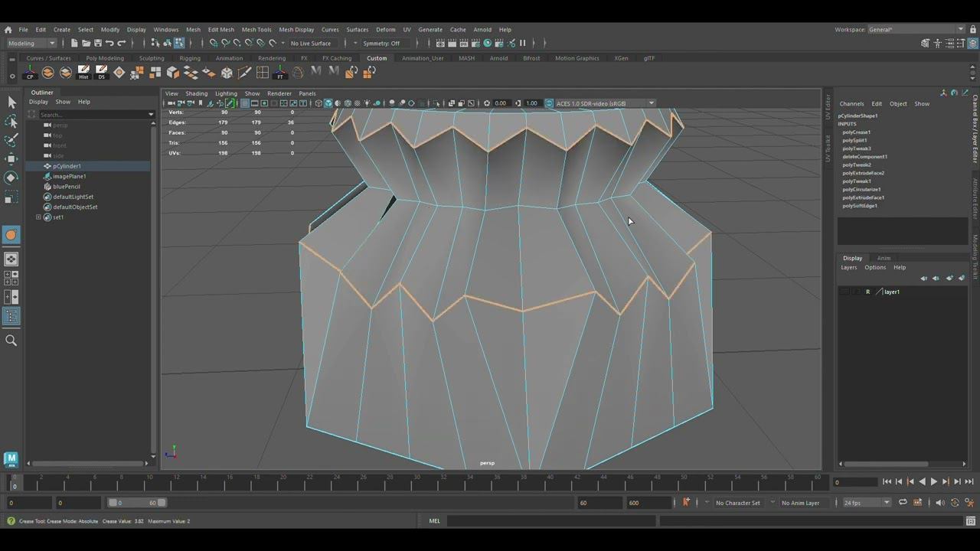The image size is (980, 551).
Task: Click the Delete History (Hist) shelf icon
Action: pyautogui.click(x=83, y=72)
